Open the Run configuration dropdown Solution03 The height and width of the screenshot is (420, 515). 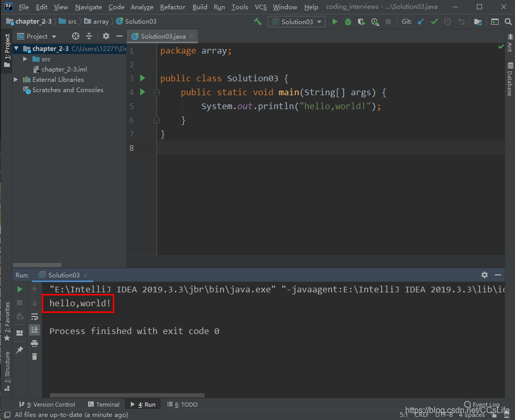[x=297, y=22]
